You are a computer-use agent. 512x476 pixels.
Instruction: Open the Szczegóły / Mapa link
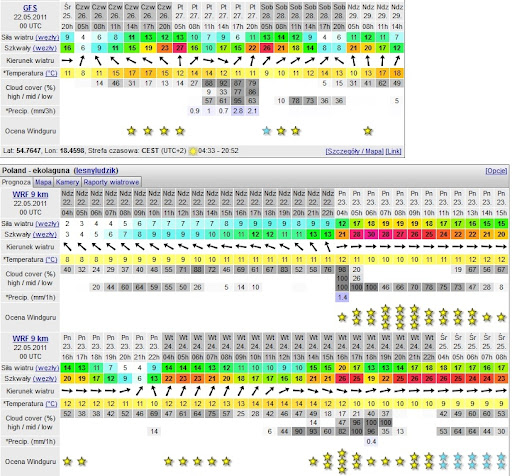pos(354,151)
